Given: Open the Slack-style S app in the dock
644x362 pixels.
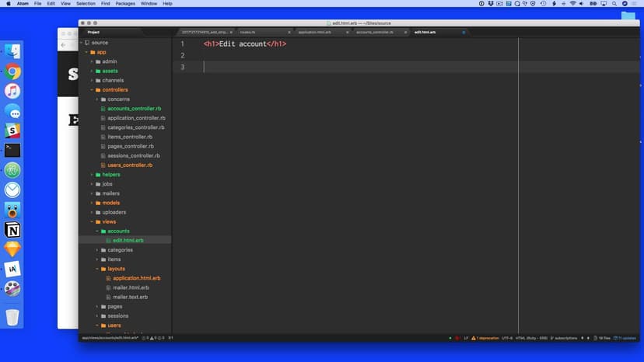Looking at the screenshot, I should tap(12, 131).
